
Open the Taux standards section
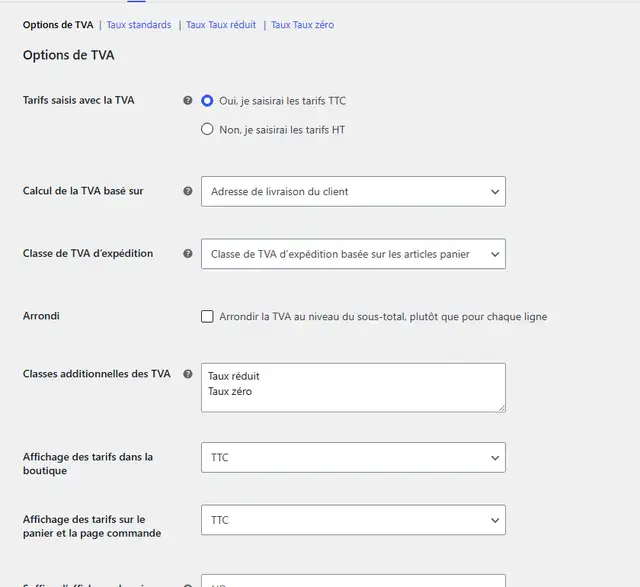tap(139, 25)
